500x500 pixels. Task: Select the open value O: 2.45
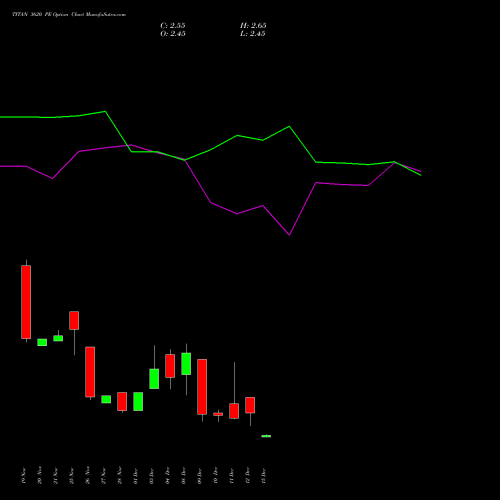point(173,34)
